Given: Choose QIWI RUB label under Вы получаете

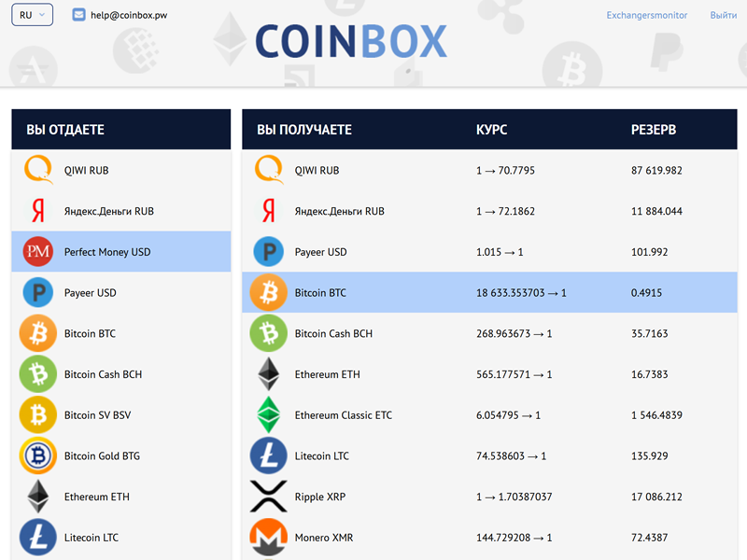Looking at the screenshot, I should point(317,171).
